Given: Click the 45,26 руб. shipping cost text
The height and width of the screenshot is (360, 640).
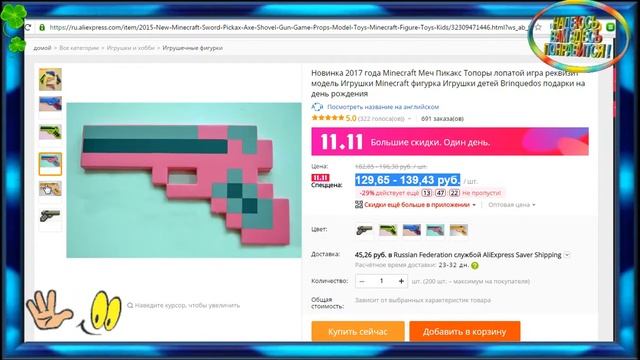Looking at the screenshot, I should [x=370, y=255].
